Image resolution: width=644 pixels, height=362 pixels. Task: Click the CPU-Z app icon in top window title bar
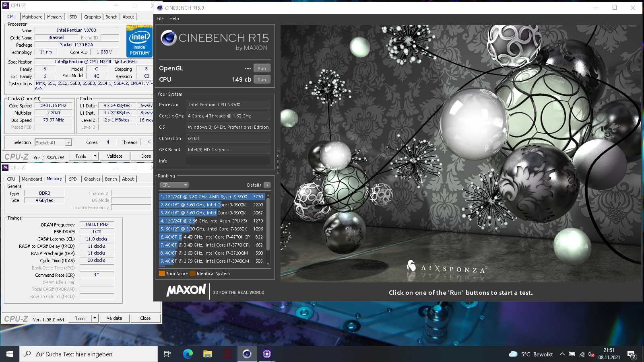tap(6, 6)
